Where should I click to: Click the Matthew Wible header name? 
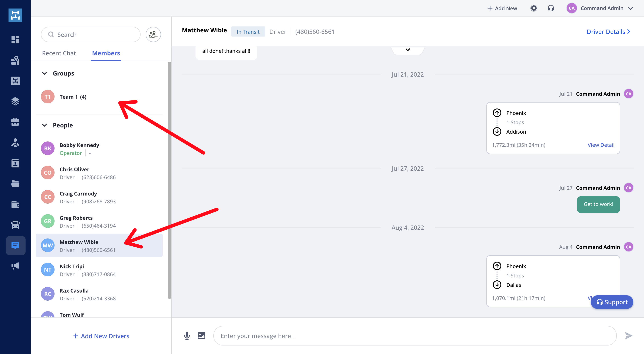pyautogui.click(x=204, y=30)
